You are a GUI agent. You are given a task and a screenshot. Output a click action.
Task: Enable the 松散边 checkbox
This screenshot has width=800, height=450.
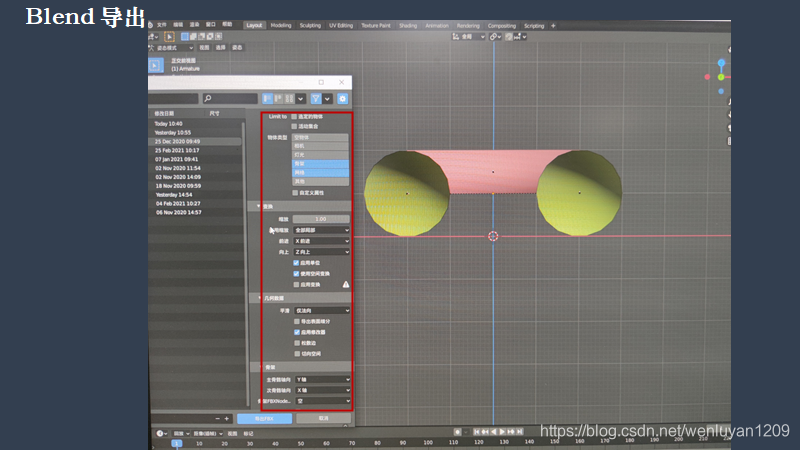click(297, 343)
